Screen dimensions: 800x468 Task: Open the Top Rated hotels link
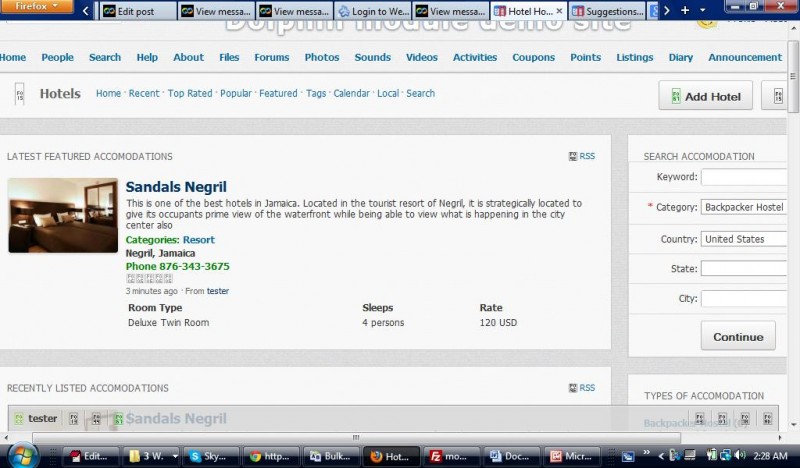pyautogui.click(x=190, y=93)
